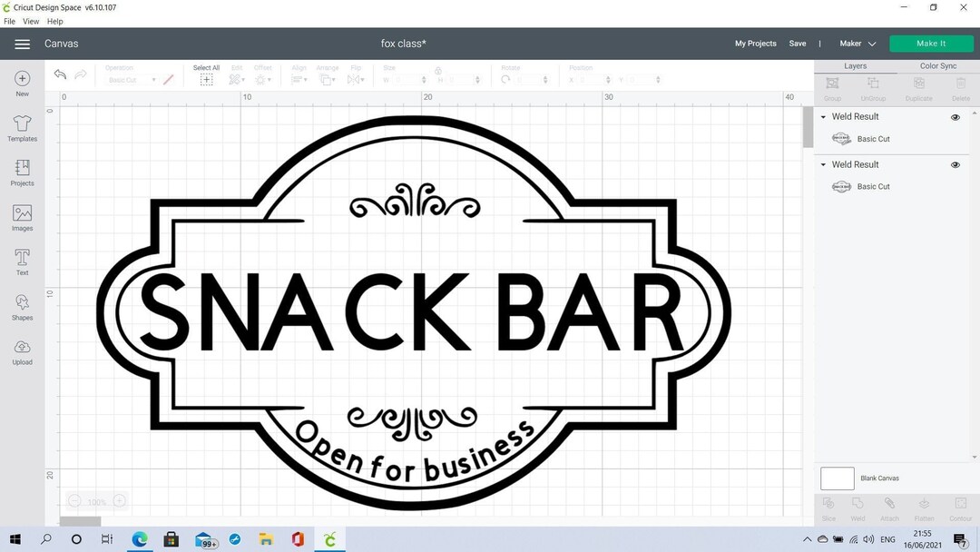
Task: Click the Undo arrow in toolbar
Action: [x=60, y=74]
